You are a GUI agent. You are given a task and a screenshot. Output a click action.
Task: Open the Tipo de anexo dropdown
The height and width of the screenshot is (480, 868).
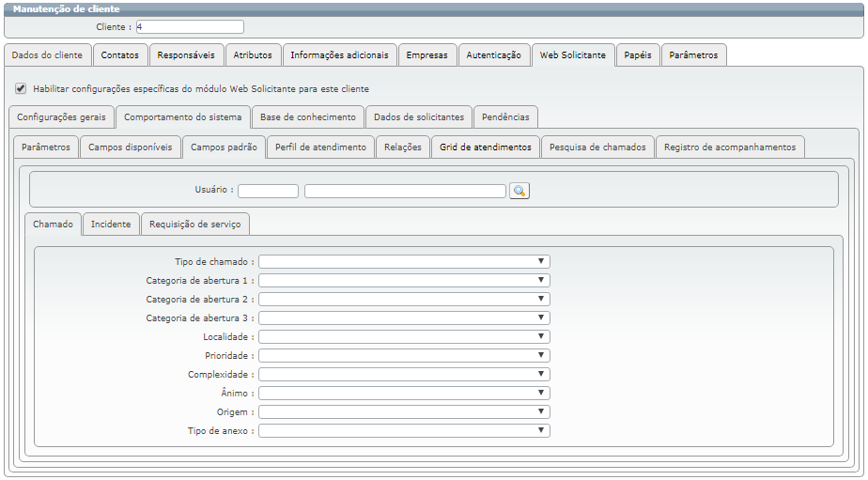[404, 431]
